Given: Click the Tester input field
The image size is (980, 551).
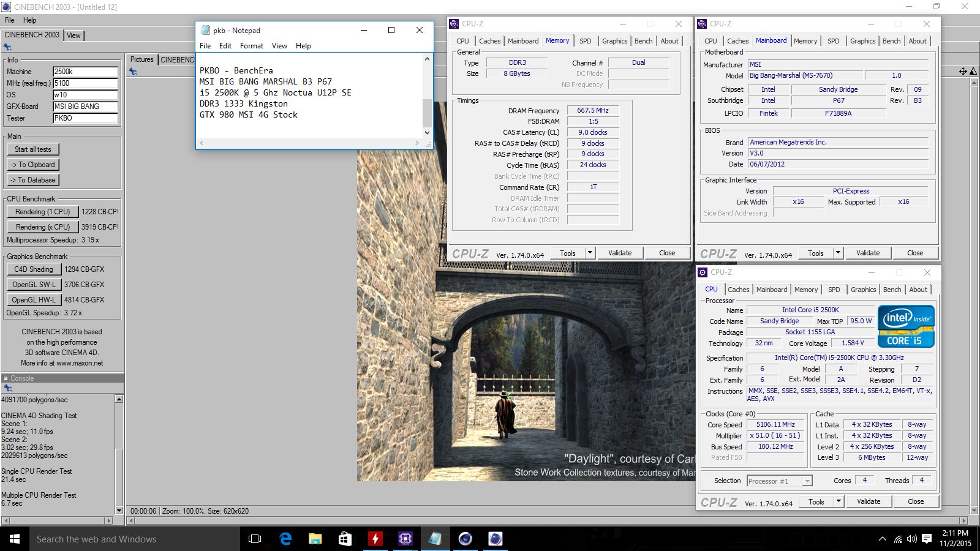Looking at the screenshot, I should click(86, 118).
